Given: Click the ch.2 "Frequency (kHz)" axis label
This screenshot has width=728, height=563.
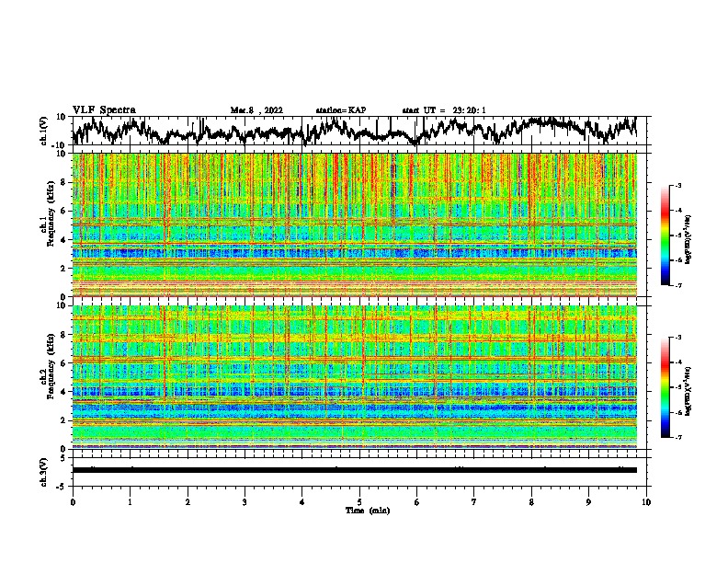Looking at the screenshot, I should (x=51, y=366).
